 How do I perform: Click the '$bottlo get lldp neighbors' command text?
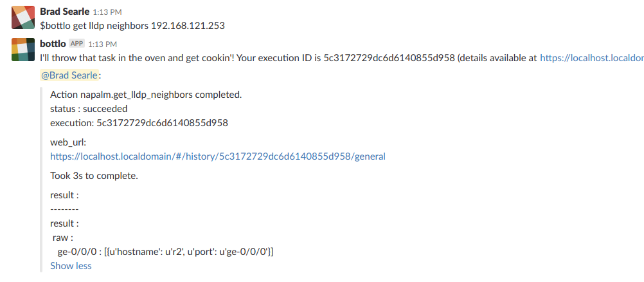coord(132,25)
